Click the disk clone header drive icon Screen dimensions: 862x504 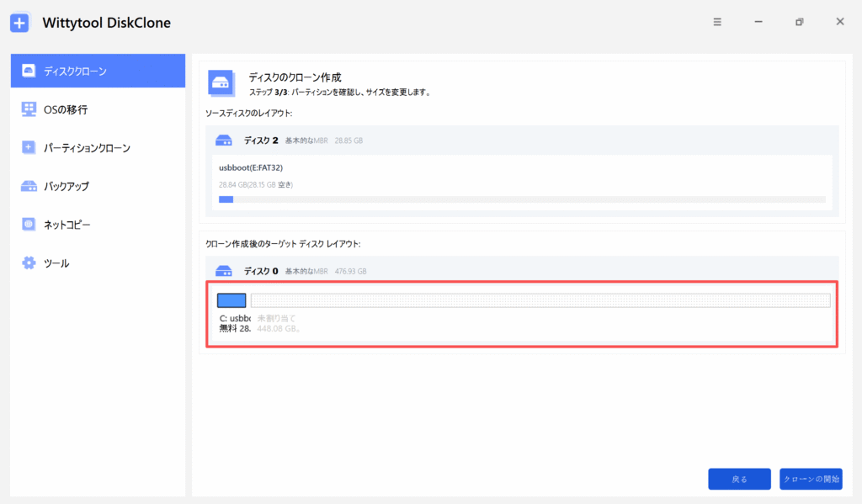(x=221, y=83)
